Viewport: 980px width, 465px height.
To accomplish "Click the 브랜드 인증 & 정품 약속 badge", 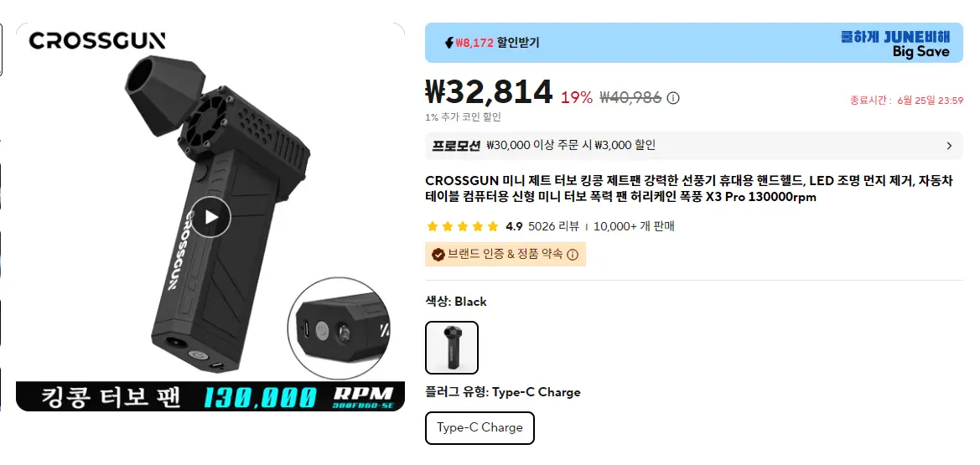I will click(x=505, y=255).
